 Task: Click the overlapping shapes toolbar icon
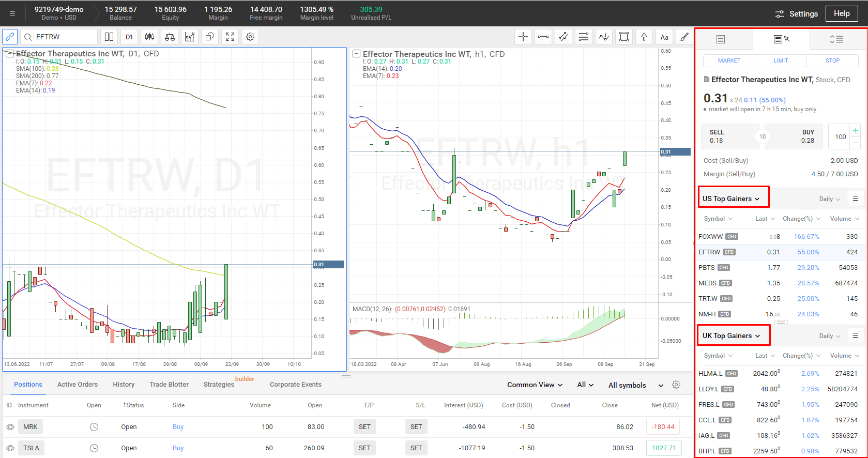pos(210,37)
